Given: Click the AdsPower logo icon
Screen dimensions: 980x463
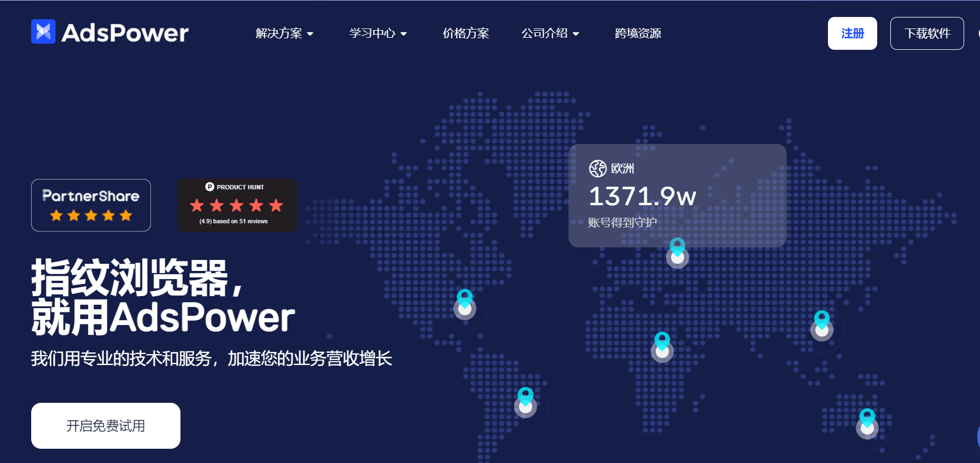Looking at the screenshot, I should click(x=43, y=32).
